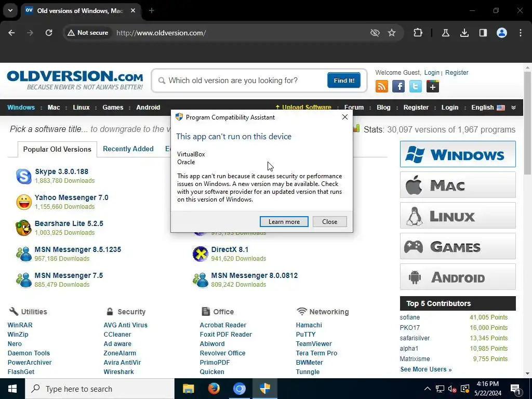
Task: Open the browser downloads icon
Action: (x=464, y=33)
